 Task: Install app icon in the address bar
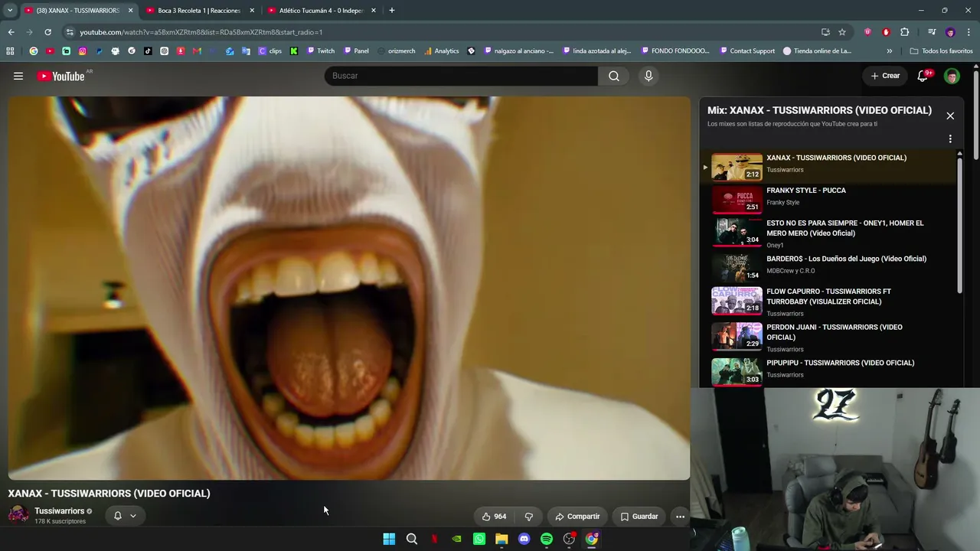tap(825, 32)
